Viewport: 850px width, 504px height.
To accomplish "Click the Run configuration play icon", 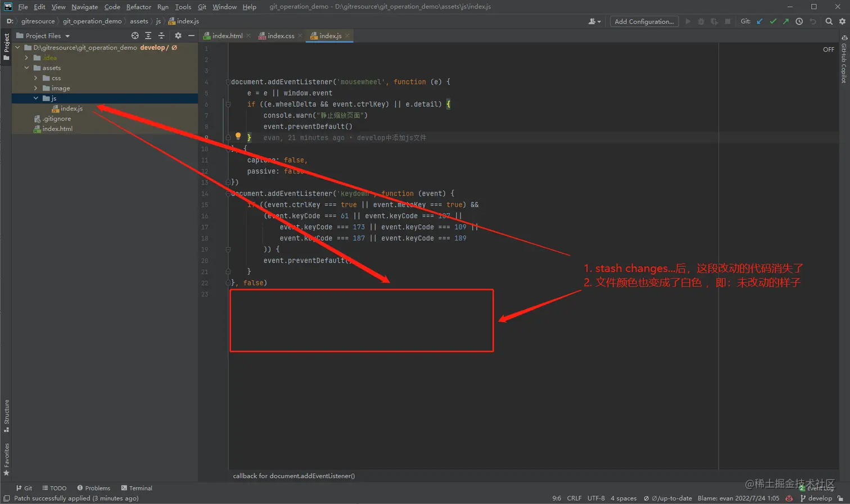I will 688,21.
